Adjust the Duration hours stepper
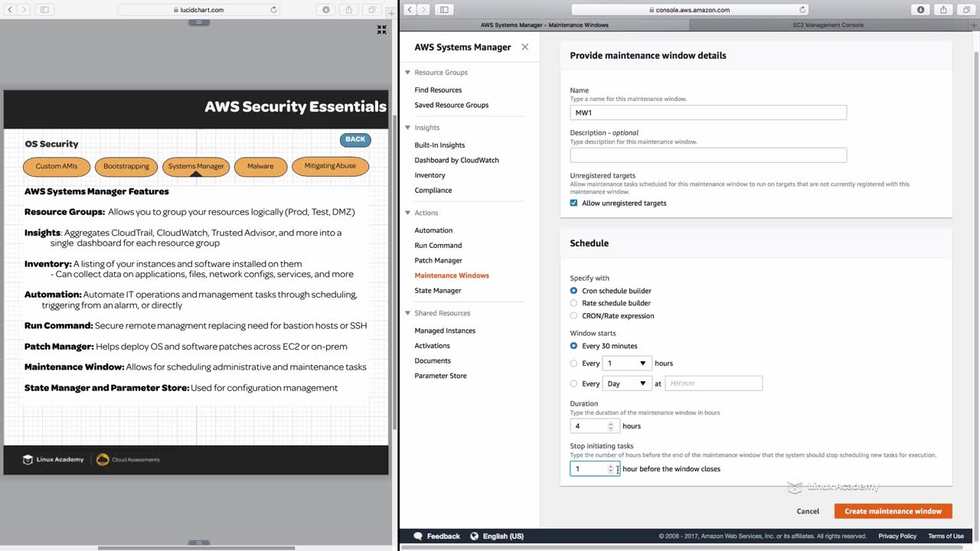The width and height of the screenshot is (980, 551). (x=610, y=426)
